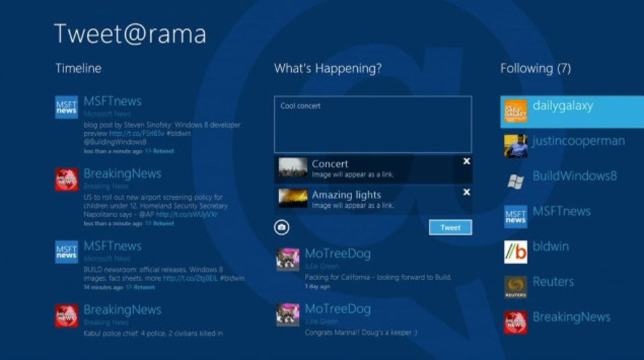Click dailygalaxy avatar icon
Screen dimensions: 644x360
pos(516,111)
